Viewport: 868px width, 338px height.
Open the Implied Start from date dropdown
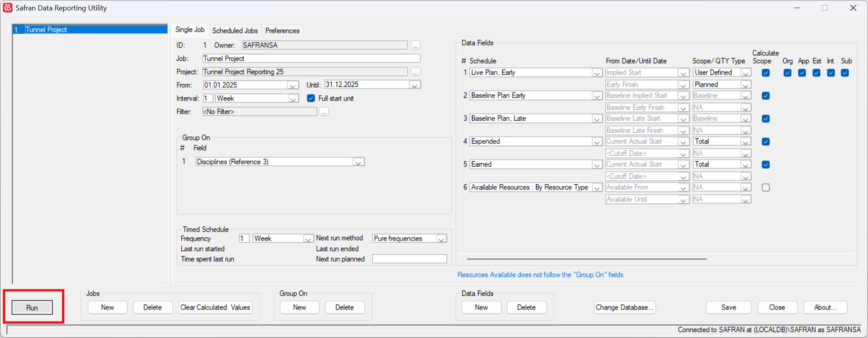[x=683, y=73]
